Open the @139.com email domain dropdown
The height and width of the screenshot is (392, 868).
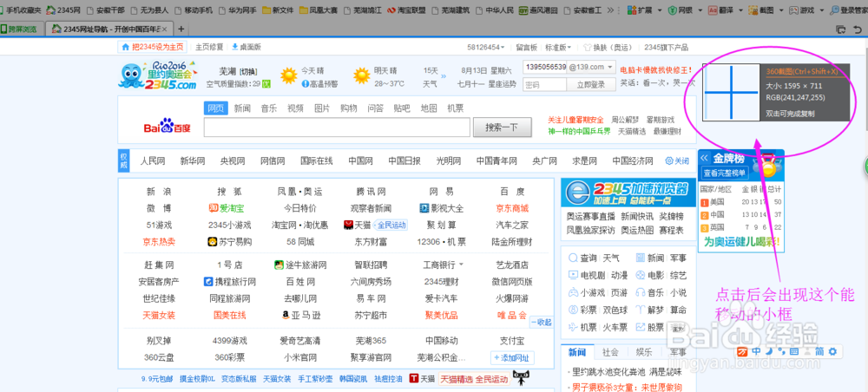coord(591,67)
